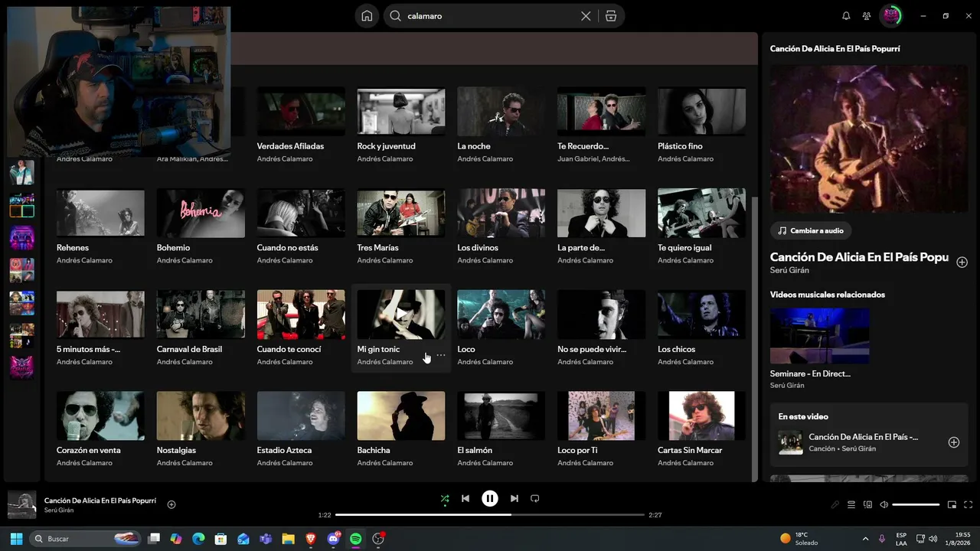Click the "Rock y juventud" title
980x551 pixels.
[x=386, y=146]
